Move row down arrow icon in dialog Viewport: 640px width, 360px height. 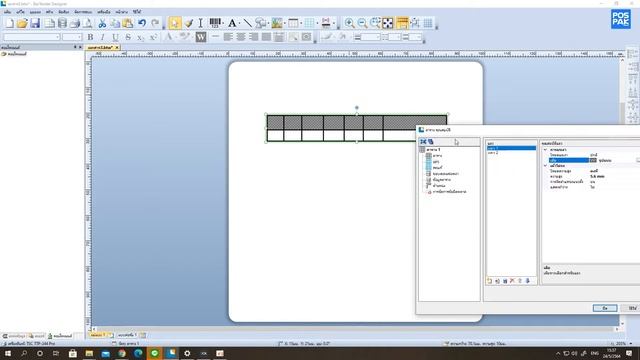point(527,281)
